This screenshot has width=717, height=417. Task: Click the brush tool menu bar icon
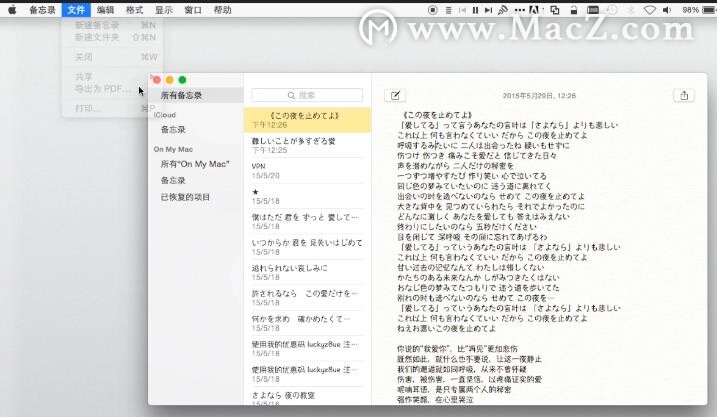pos(503,10)
